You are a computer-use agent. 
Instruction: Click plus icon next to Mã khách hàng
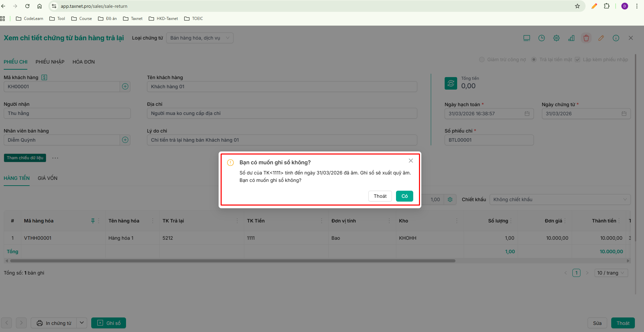coord(125,87)
